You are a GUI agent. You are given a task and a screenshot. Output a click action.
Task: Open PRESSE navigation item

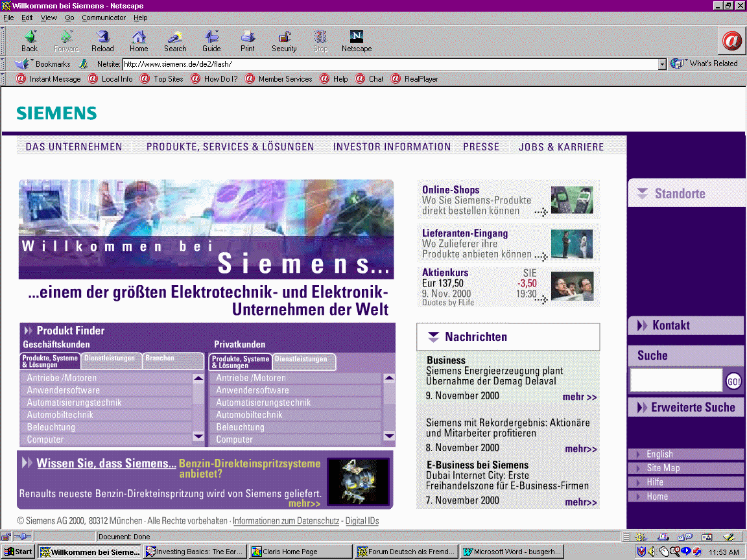481,146
